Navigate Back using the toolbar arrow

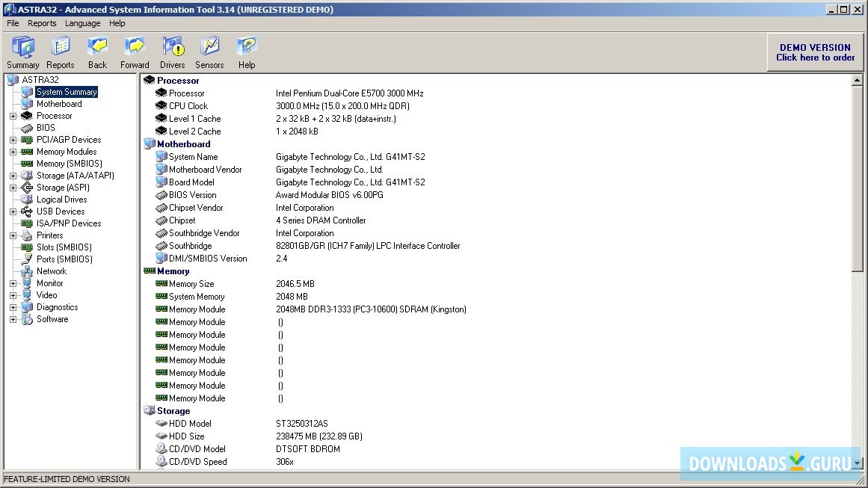point(97,51)
